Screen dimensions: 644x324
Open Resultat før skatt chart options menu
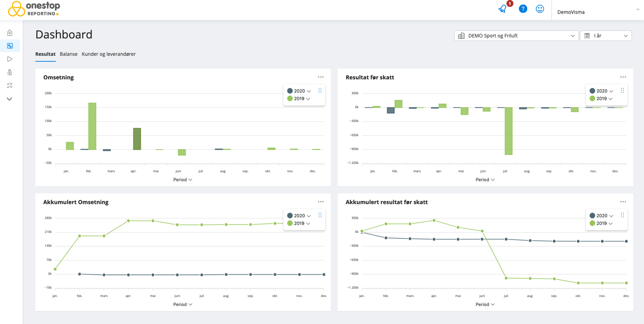click(x=623, y=77)
